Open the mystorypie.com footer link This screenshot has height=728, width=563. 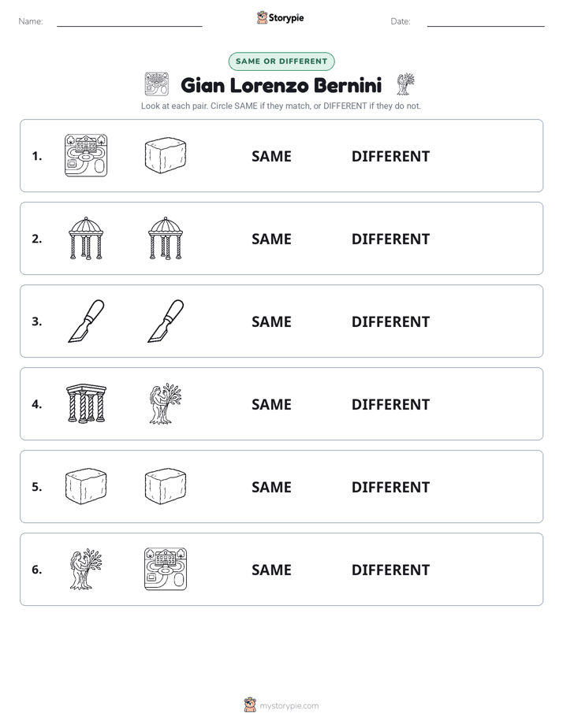point(281,705)
